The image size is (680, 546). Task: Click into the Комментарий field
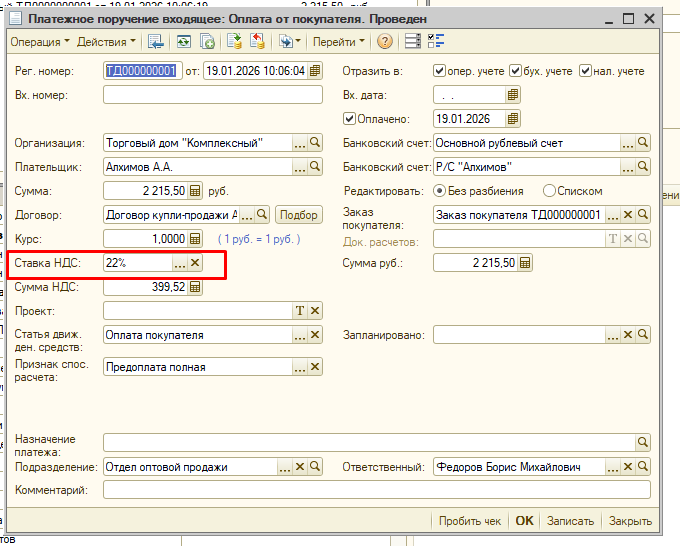[x=377, y=490]
